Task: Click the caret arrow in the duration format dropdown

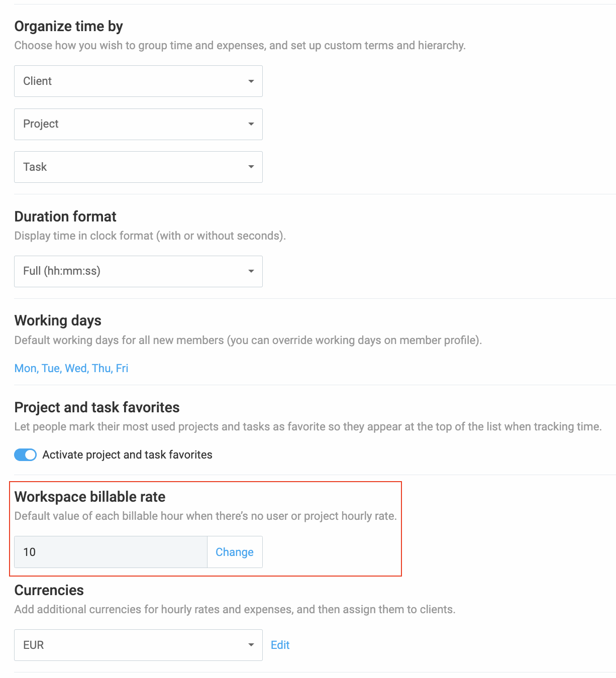Action: click(x=251, y=271)
